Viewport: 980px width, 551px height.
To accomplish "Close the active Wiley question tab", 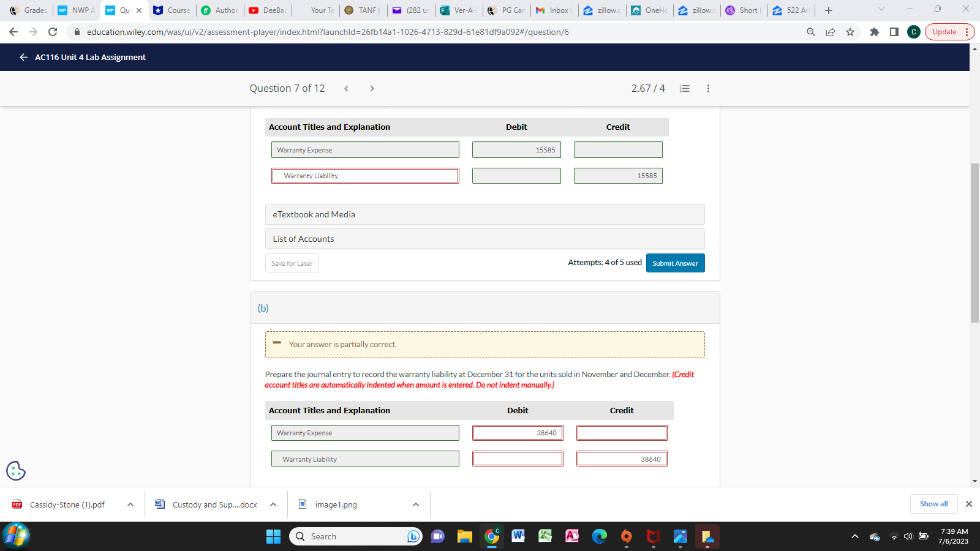I will click(139, 10).
